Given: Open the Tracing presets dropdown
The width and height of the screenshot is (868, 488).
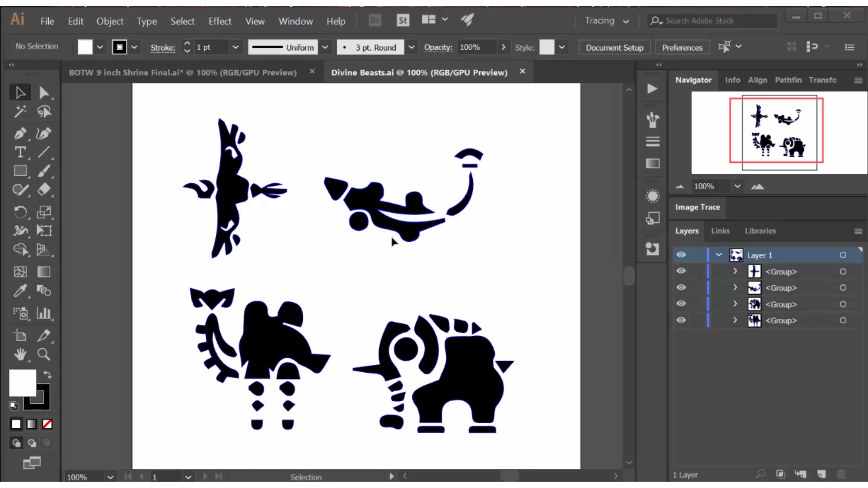Looking at the screenshot, I should point(626,21).
